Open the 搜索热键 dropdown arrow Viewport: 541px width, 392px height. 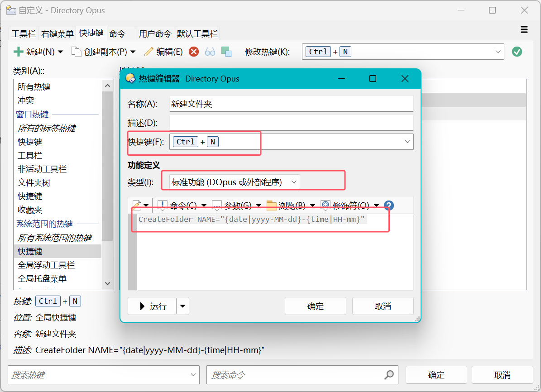tap(193, 375)
